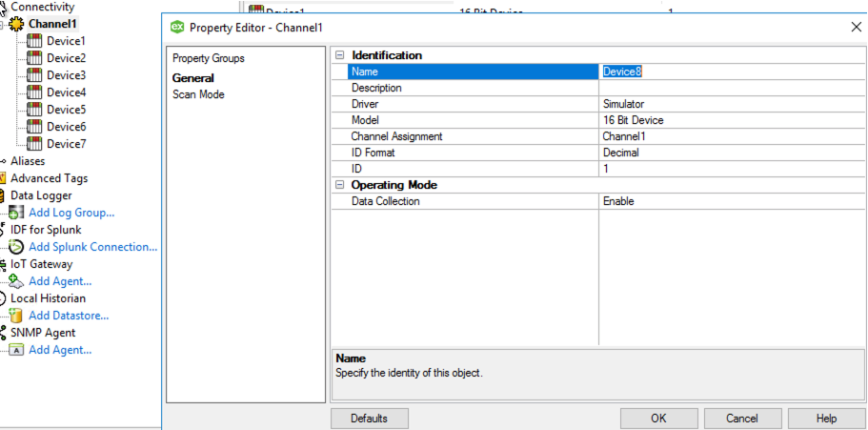Collapse the Identification property section
This screenshot has height=430, width=868.
pyautogui.click(x=340, y=55)
